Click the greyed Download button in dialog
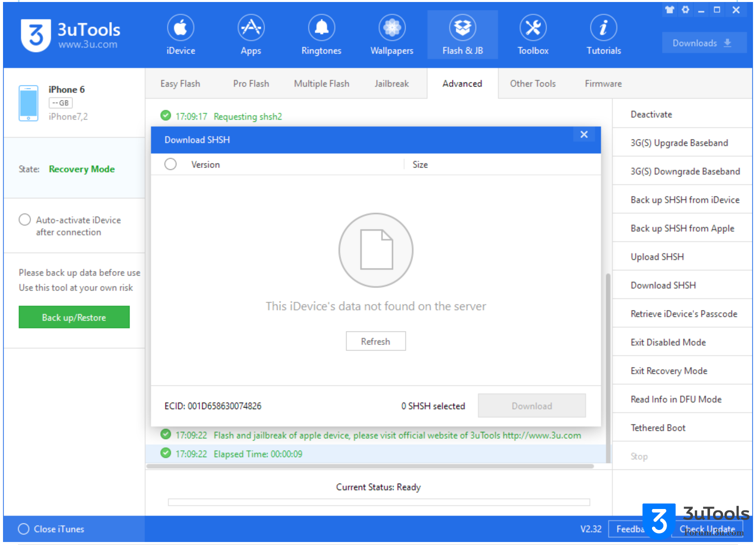Viewport: 756px width, 545px height. pyautogui.click(x=531, y=405)
